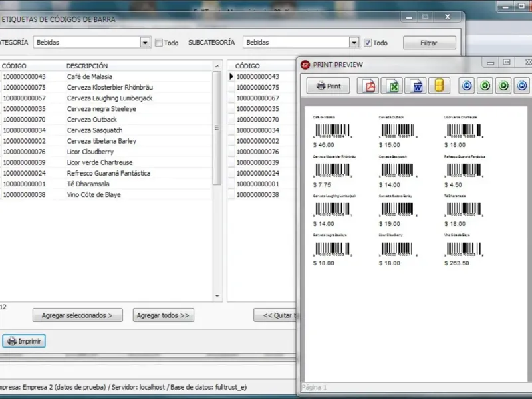Click Print in the preview toolbar
Screen dimensions: 532x399
[x=328, y=86]
